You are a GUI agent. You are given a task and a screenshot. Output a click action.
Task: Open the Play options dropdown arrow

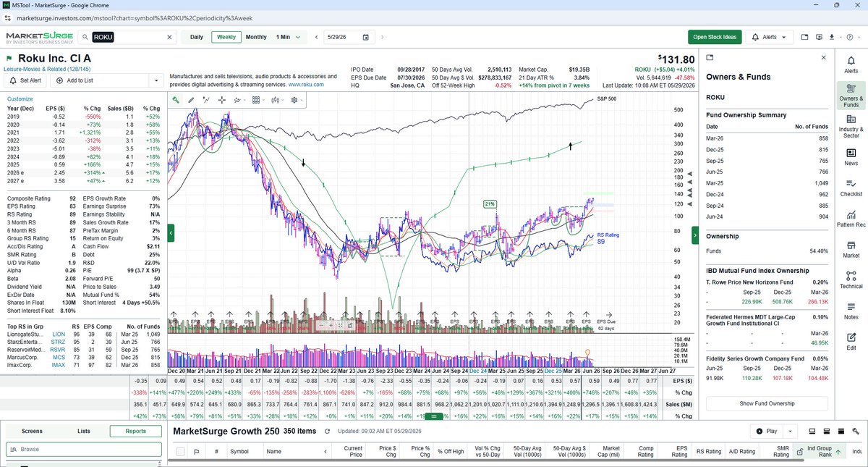[789, 431]
